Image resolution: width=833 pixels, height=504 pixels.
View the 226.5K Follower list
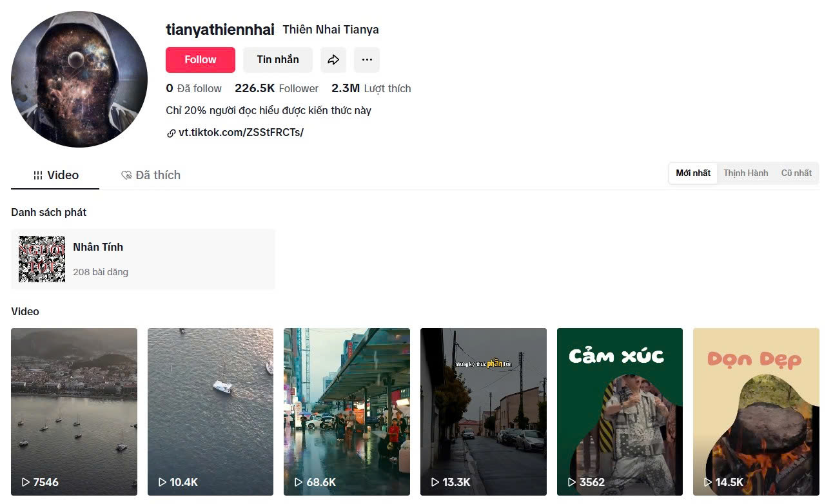point(277,88)
